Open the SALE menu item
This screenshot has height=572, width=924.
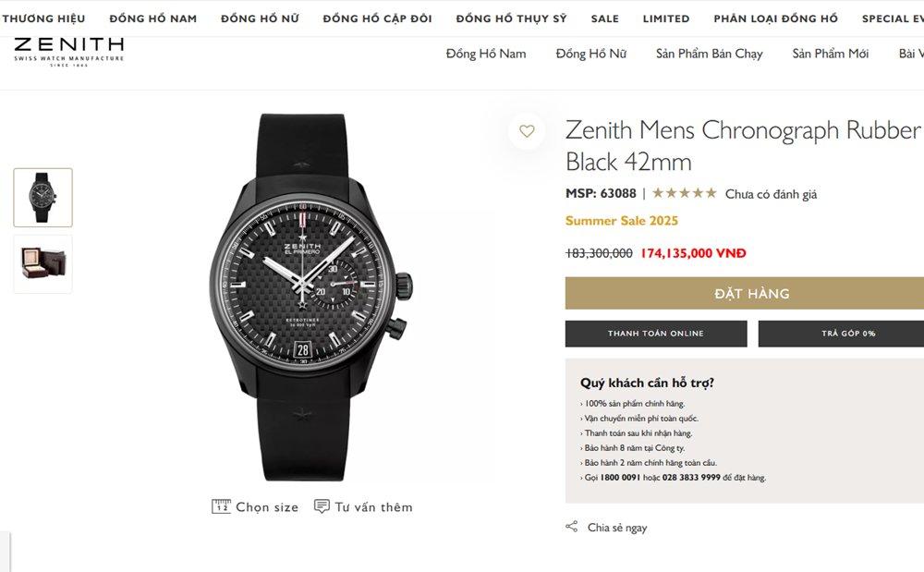pos(605,18)
